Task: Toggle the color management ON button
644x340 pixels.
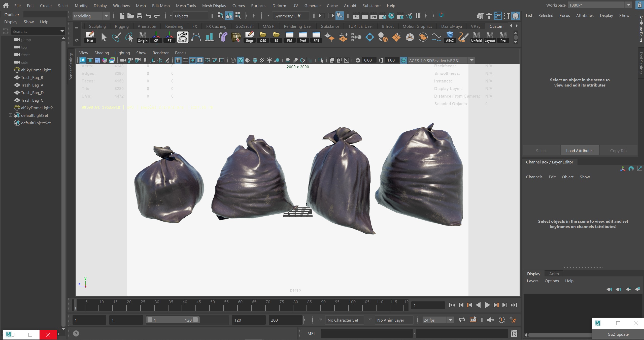Action: [404, 60]
